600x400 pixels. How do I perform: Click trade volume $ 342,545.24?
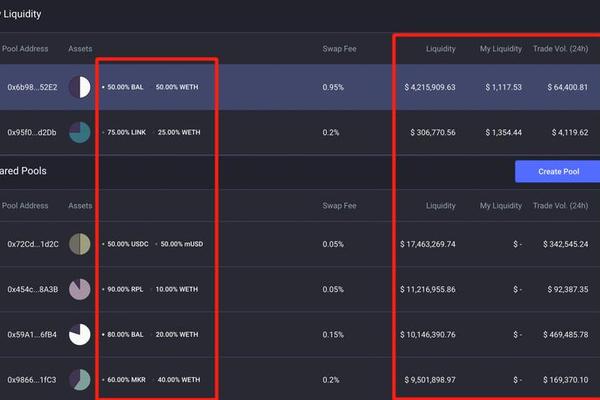566,244
